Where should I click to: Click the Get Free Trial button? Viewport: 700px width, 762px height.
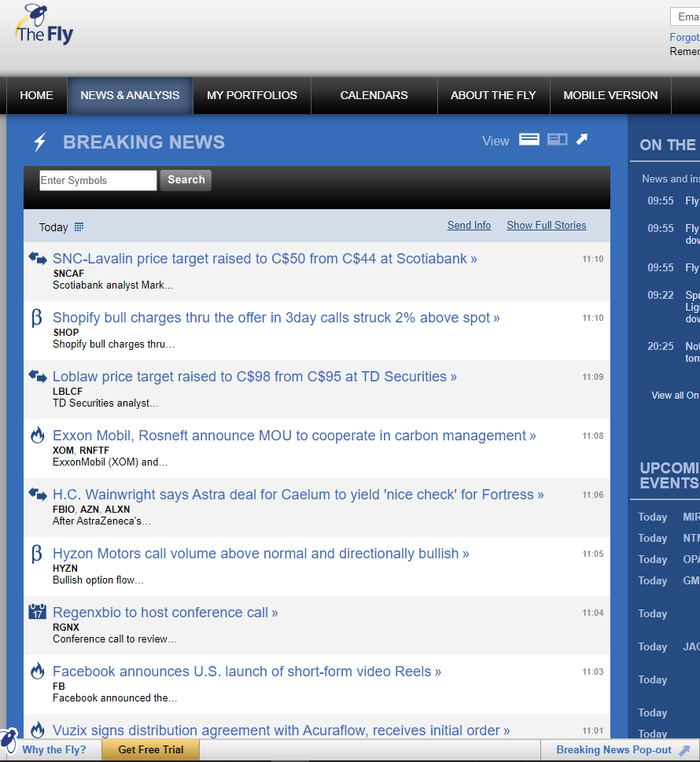click(x=150, y=749)
